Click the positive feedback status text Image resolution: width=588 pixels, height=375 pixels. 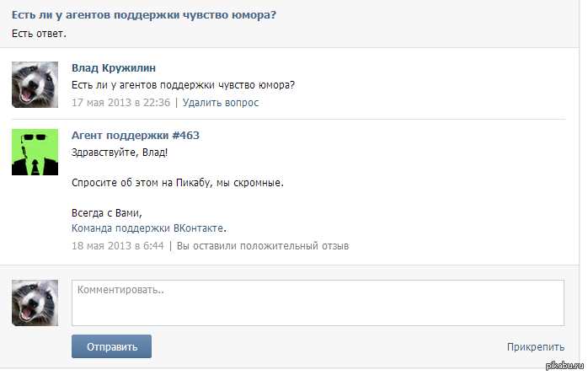pyautogui.click(x=262, y=246)
